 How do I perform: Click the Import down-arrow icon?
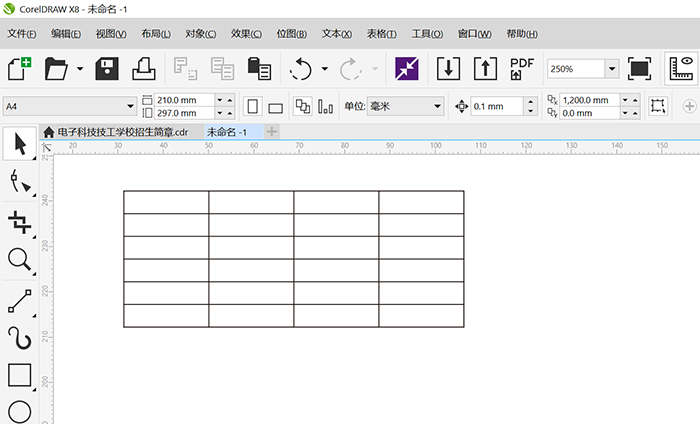click(449, 69)
